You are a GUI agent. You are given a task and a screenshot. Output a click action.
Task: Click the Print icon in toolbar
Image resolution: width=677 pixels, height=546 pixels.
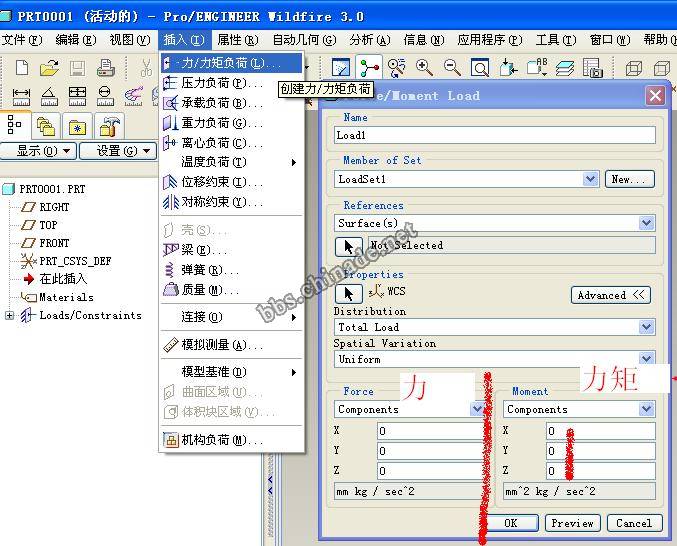[105, 68]
